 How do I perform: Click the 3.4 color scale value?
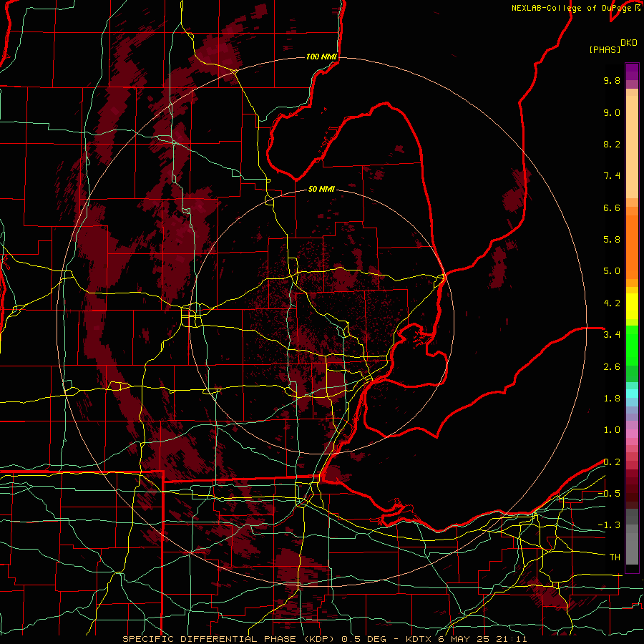(x=612, y=335)
